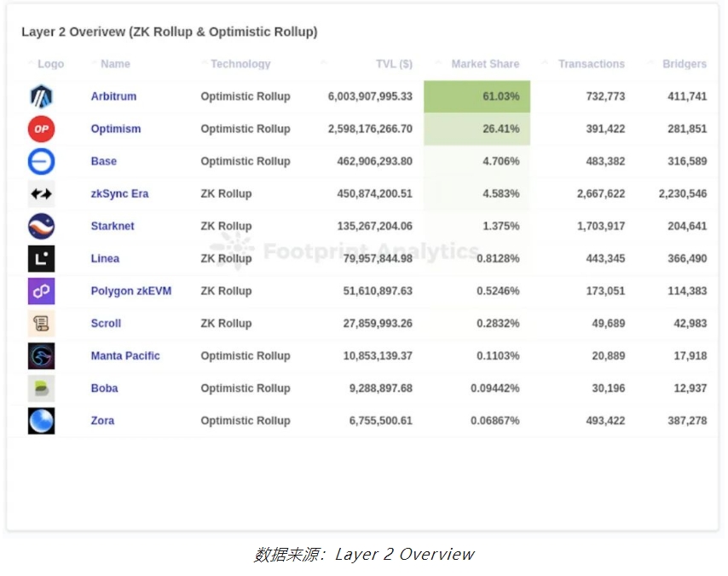Click Polygon zkEVM TVL value 51,610,897.63
This screenshot has width=728, height=576.
(x=378, y=291)
